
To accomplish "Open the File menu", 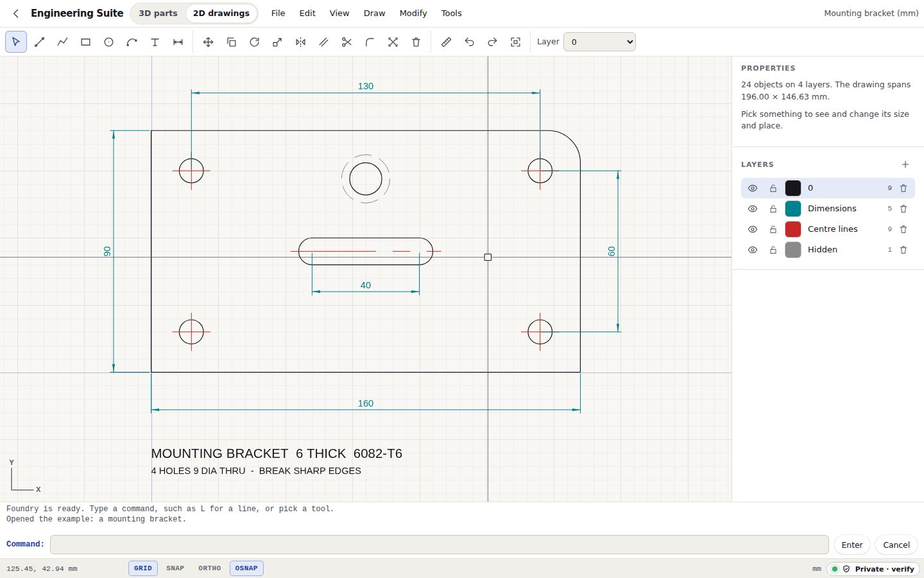I will coord(278,13).
